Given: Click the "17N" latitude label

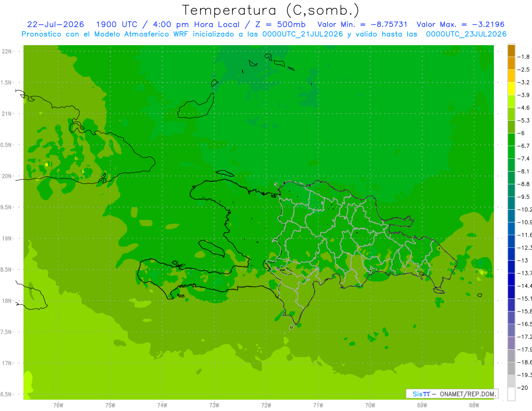Looking at the screenshot, I should point(7,363).
